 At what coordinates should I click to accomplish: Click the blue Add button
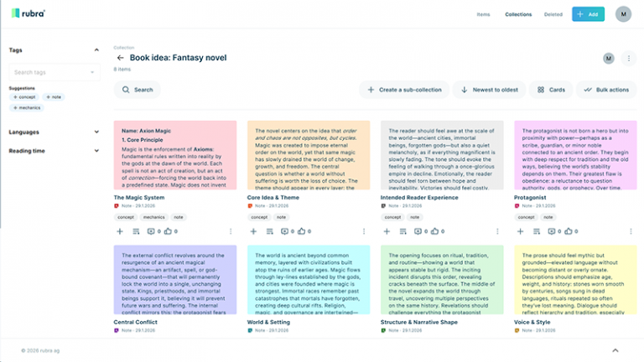[x=588, y=14]
